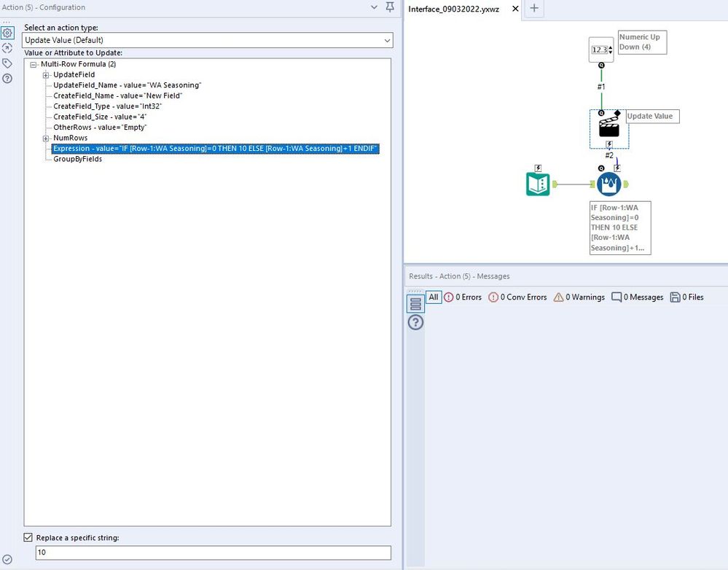Click the lightning bolt anchor above Input Data
This screenshot has height=570, width=728.
[538, 168]
